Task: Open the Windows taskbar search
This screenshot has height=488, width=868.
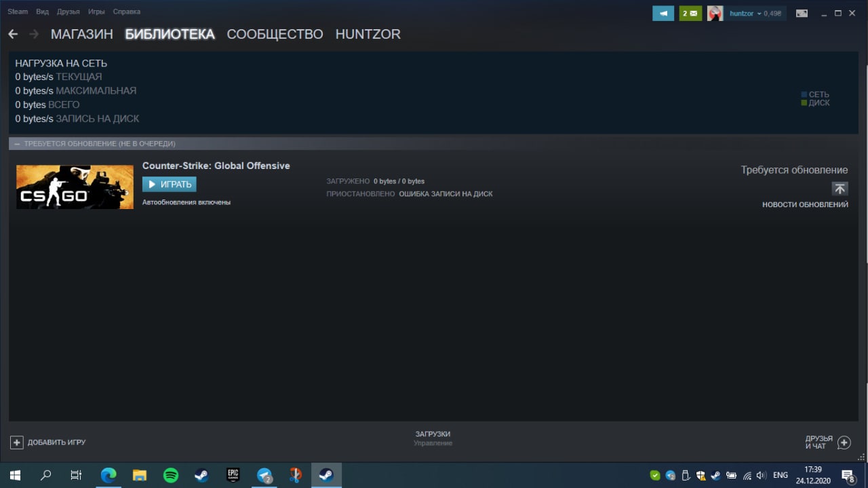Action: [46, 475]
